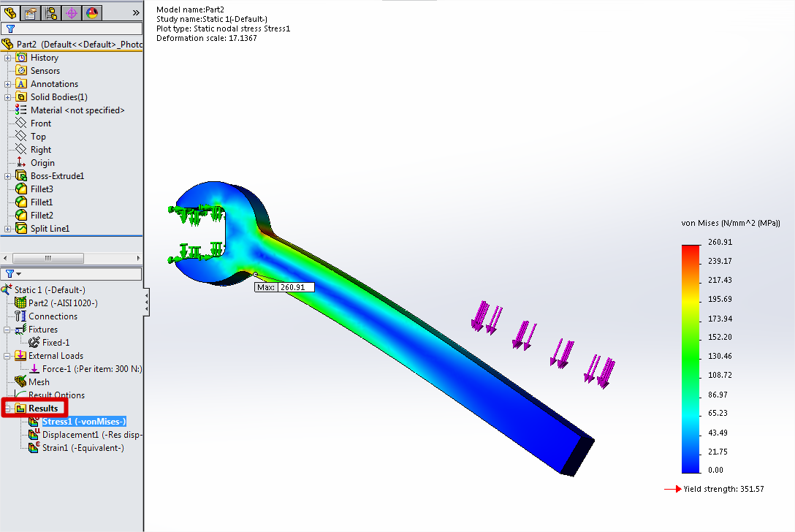Viewport: 795px width, 532px height.
Task: Expand hidden panel tabs with double chevron
Action: point(135,12)
